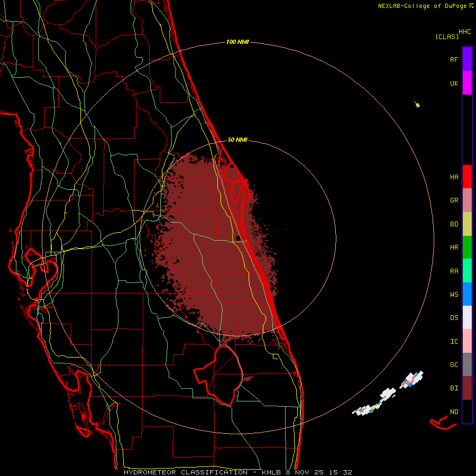Click the BI dark red legend swatch

[x=467, y=388]
